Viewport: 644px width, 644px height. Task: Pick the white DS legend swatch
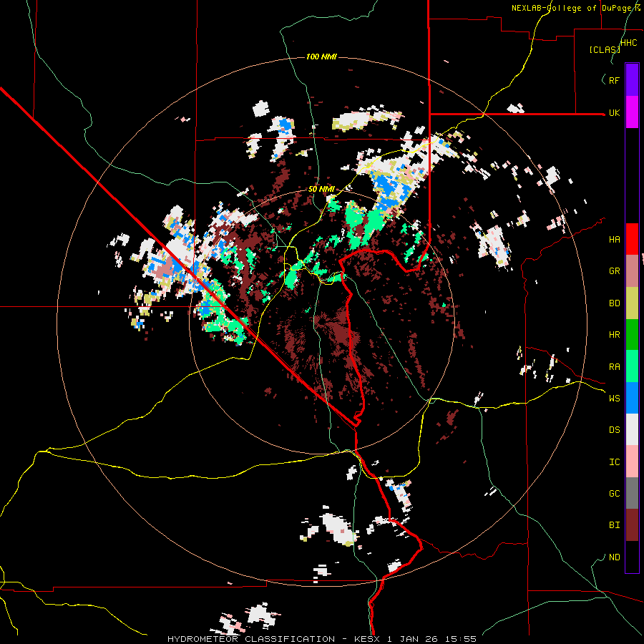(632, 430)
